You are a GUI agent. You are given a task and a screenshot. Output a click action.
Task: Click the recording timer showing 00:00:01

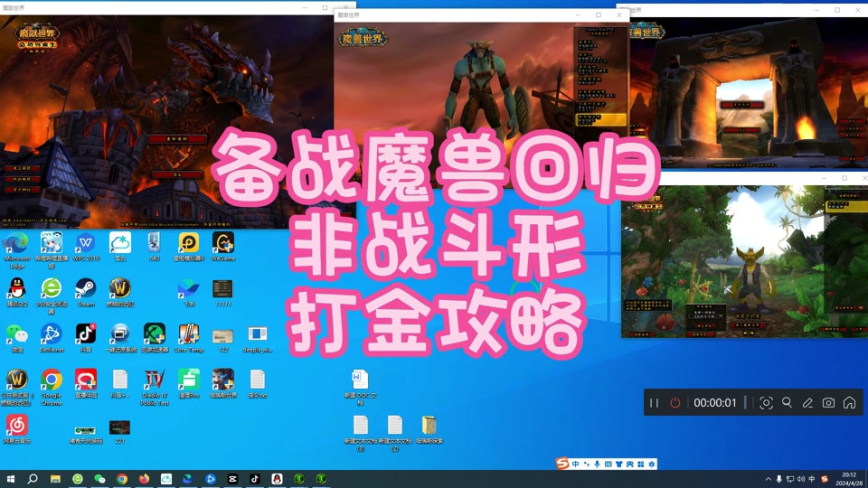click(715, 403)
